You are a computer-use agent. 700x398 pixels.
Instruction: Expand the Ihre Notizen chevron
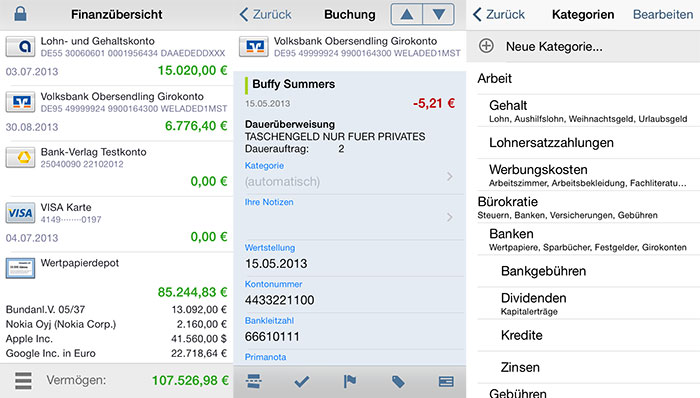point(450,217)
